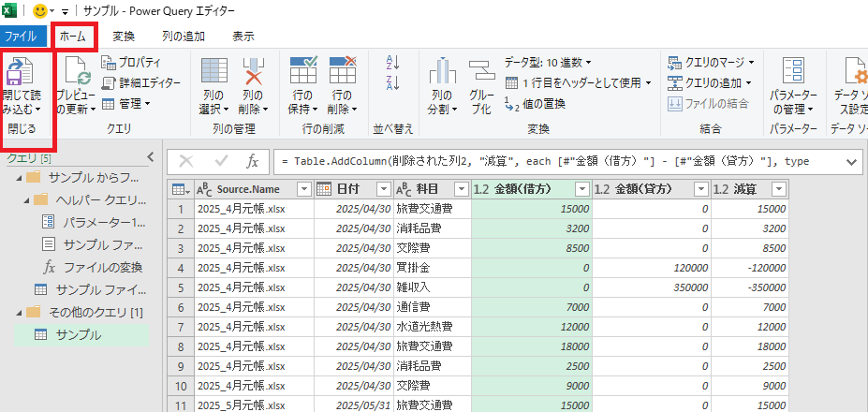Switch to the 変換 ribbon tab
The image size is (868, 412).
coord(124,37)
